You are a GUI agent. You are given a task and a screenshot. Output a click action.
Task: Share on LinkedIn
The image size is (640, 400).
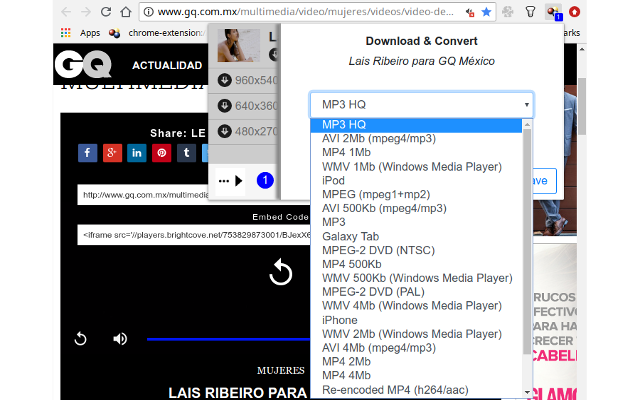[137, 153]
